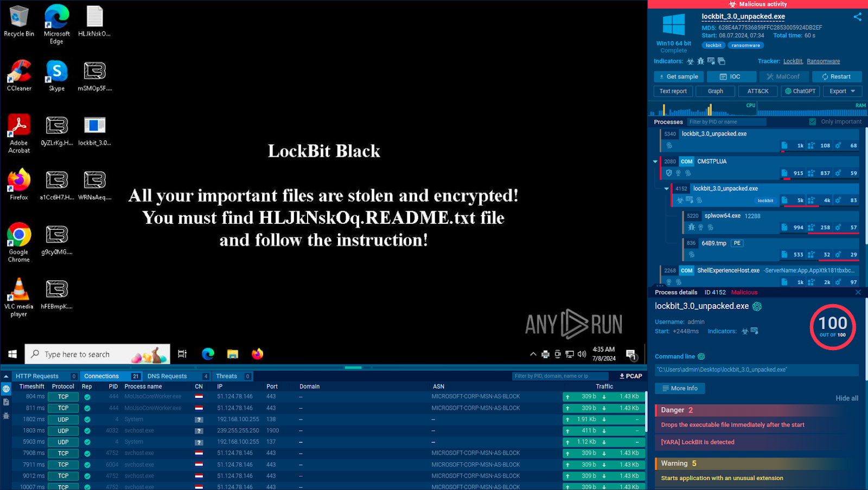Click the ransomware tag under the sample name
The height and width of the screenshot is (490, 868).
[745, 46]
